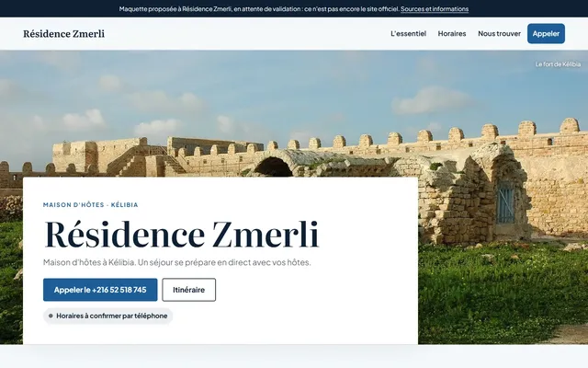Select Nous trouver in navigation

click(499, 33)
